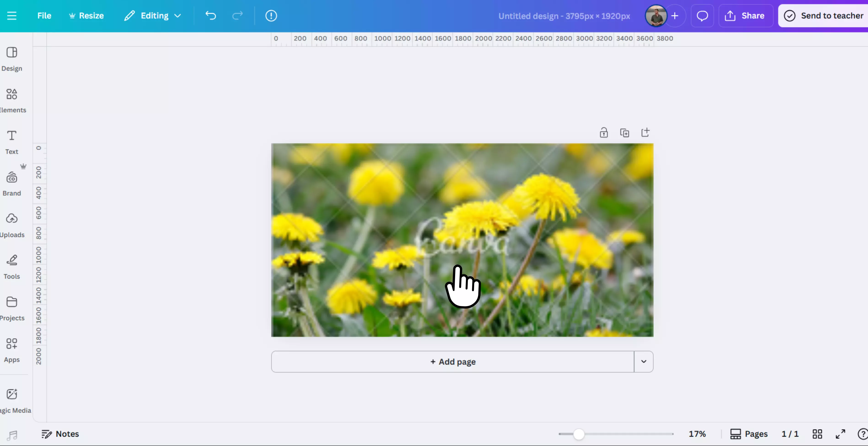The height and width of the screenshot is (446, 868).
Task: Click the Send to teacher button
Action: (824, 16)
